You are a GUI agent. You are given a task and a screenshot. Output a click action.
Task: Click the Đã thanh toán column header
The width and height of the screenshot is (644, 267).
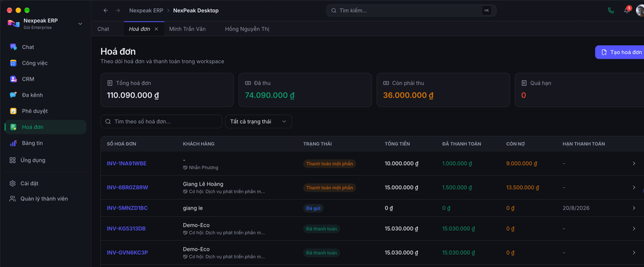462,144
